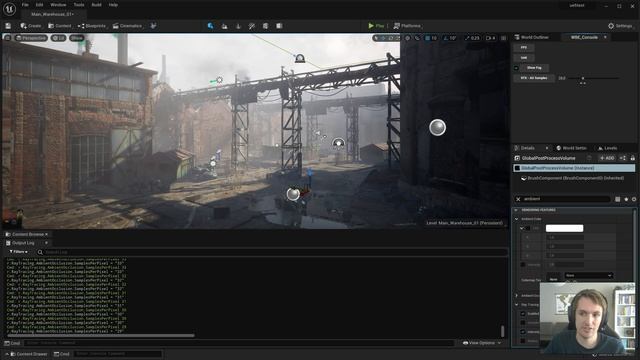Screen dimensions: 640x360
Task: Activate Foliage mode icon
Action: (238, 26)
